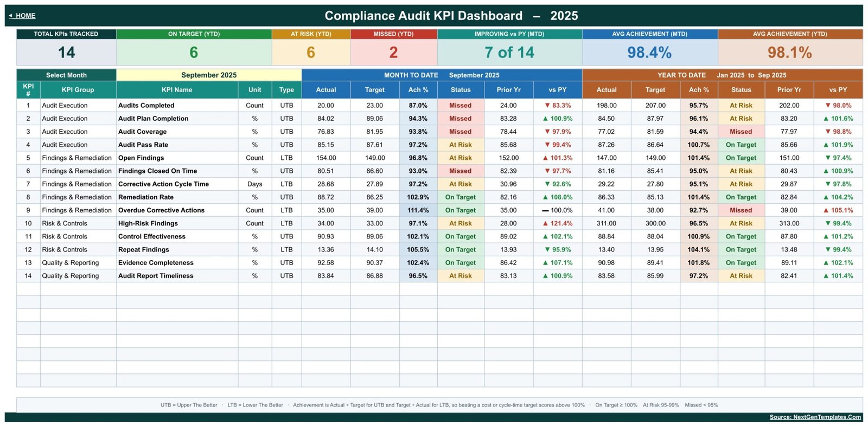This screenshot has width=868, height=427.
Task: Click the Select Month label cell
Action: 66,75
